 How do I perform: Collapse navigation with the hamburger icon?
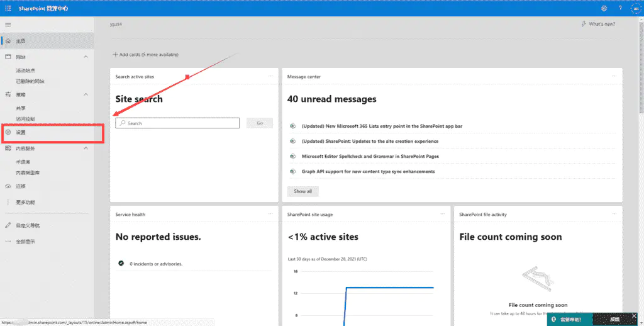pos(8,25)
